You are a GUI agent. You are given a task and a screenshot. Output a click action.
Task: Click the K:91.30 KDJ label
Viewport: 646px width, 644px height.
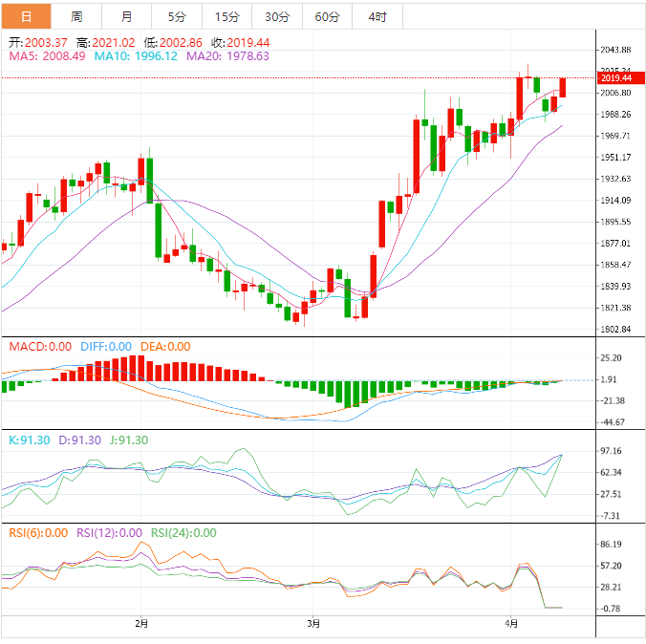pos(28,440)
